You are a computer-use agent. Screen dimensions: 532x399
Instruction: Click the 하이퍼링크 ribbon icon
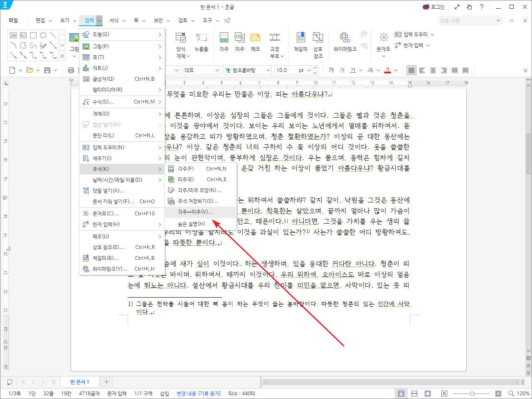pos(345,42)
